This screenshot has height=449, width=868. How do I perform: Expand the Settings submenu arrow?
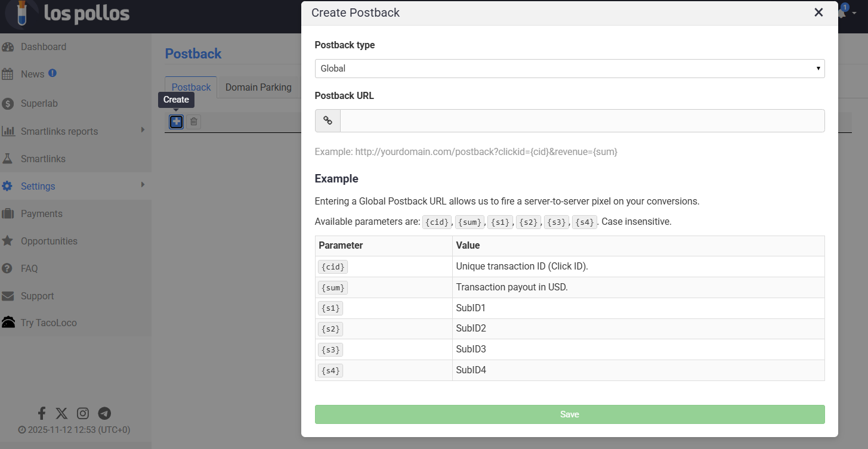click(143, 185)
